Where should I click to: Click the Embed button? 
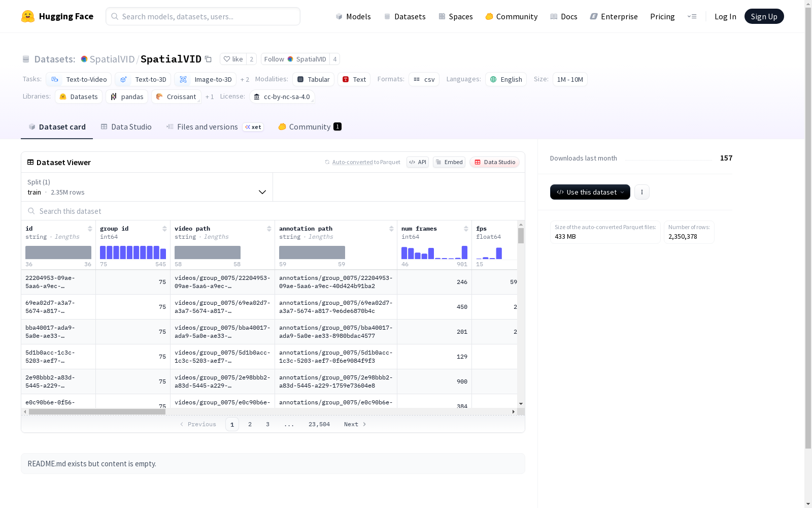tap(449, 162)
